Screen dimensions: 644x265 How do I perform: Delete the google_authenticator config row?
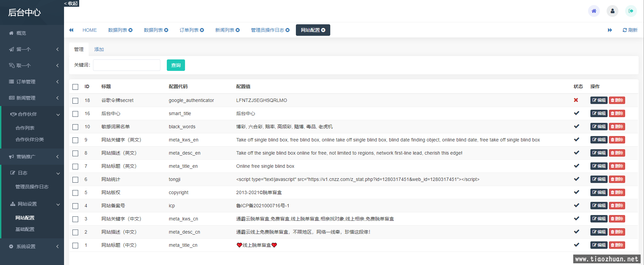[x=617, y=100]
